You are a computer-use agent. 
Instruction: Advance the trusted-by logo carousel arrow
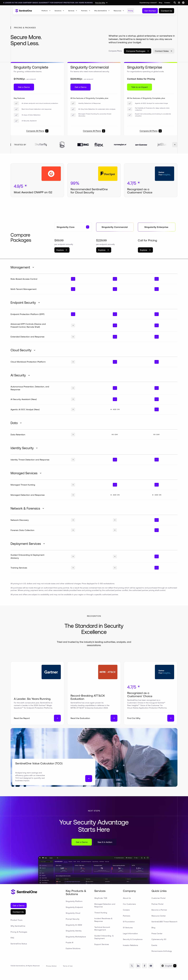(175, 145)
